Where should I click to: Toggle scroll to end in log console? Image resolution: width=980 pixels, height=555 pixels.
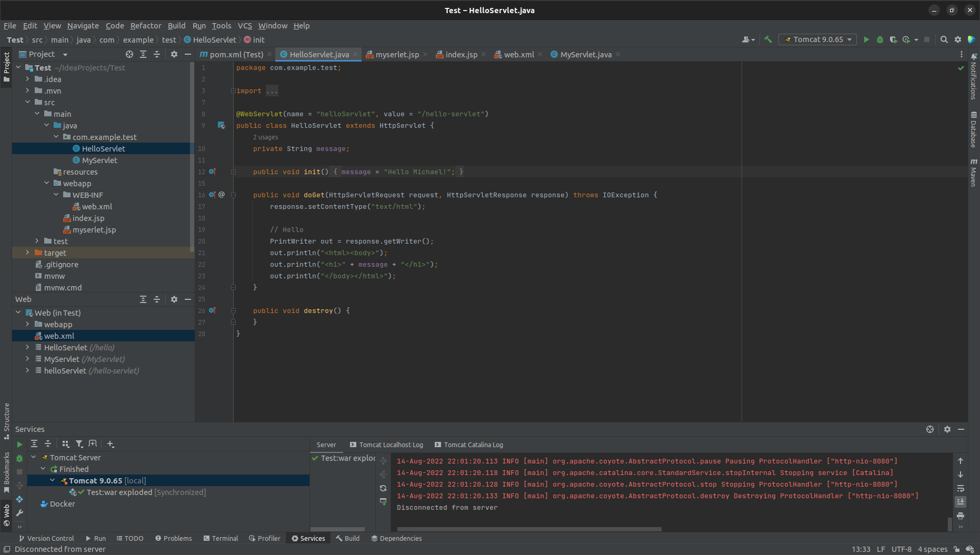click(x=961, y=502)
